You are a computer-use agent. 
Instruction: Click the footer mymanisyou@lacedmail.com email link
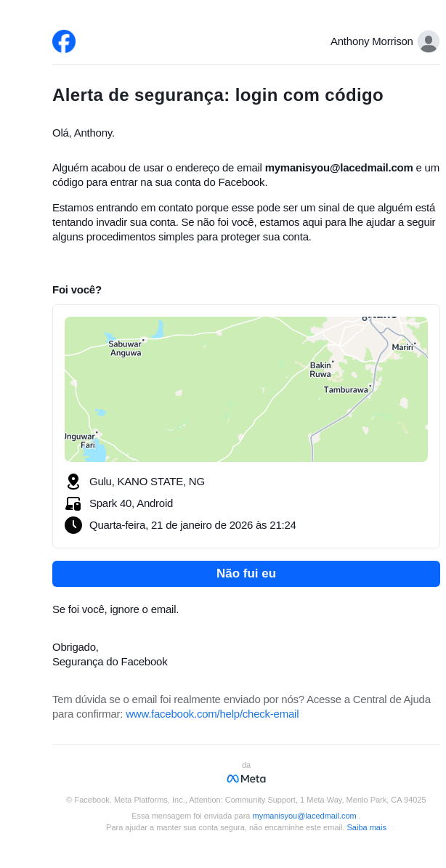pyautogui.click(x=304, y=816)
